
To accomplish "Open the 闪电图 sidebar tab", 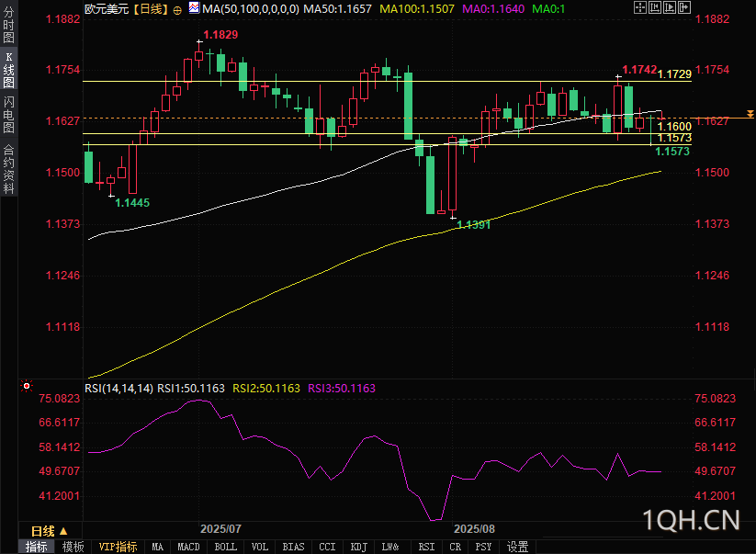I will pyautogui.click(x=8, y=115).
